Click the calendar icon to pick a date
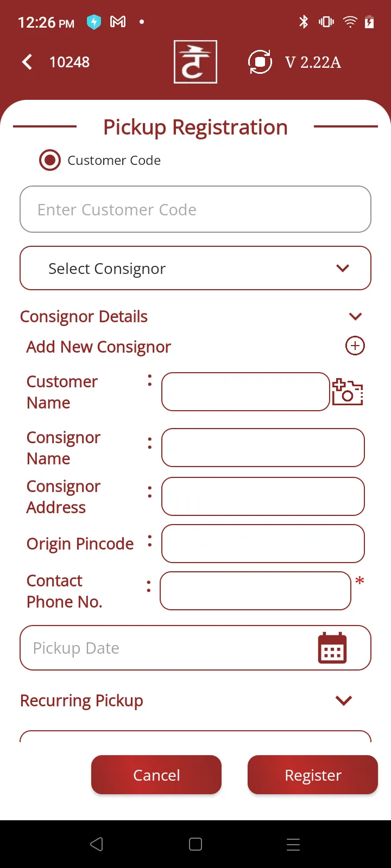 click(x=332, y=647)
